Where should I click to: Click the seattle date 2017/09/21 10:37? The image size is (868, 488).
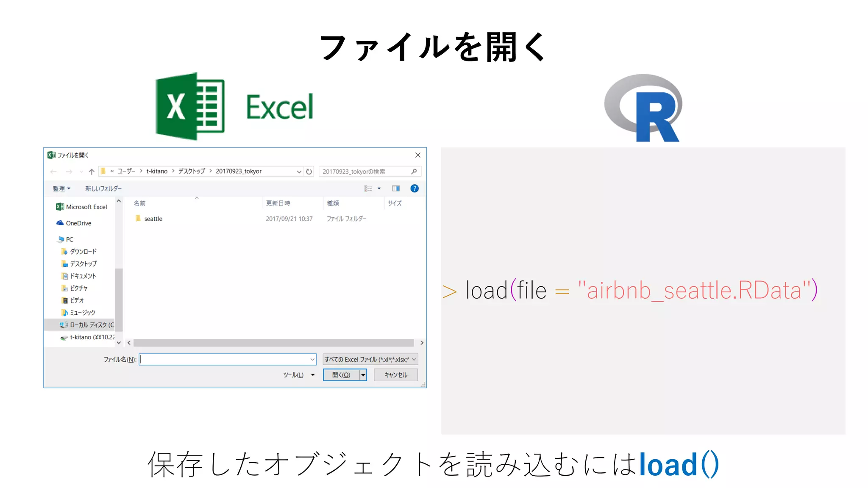[x=289, y=219]
